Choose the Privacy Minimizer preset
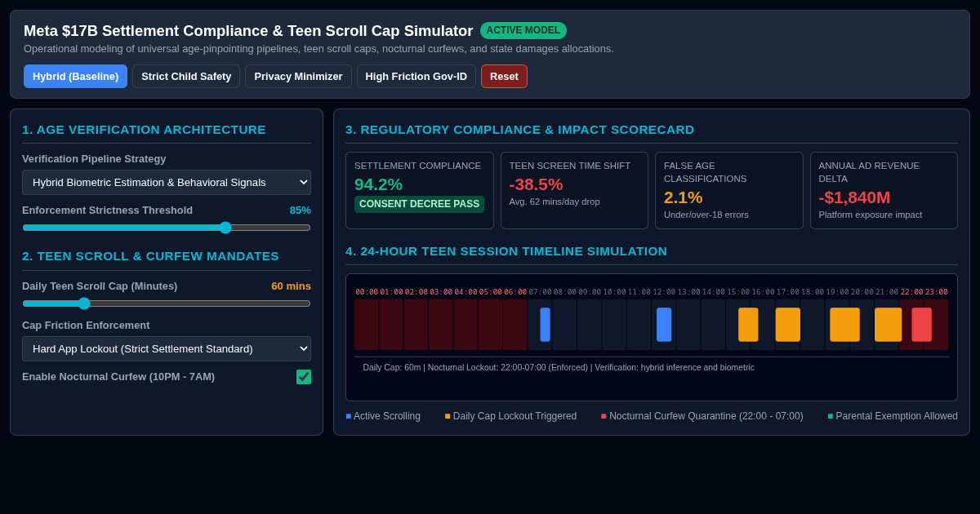The image size is (980, 514). pyautogui.click(x=298, y=76)
